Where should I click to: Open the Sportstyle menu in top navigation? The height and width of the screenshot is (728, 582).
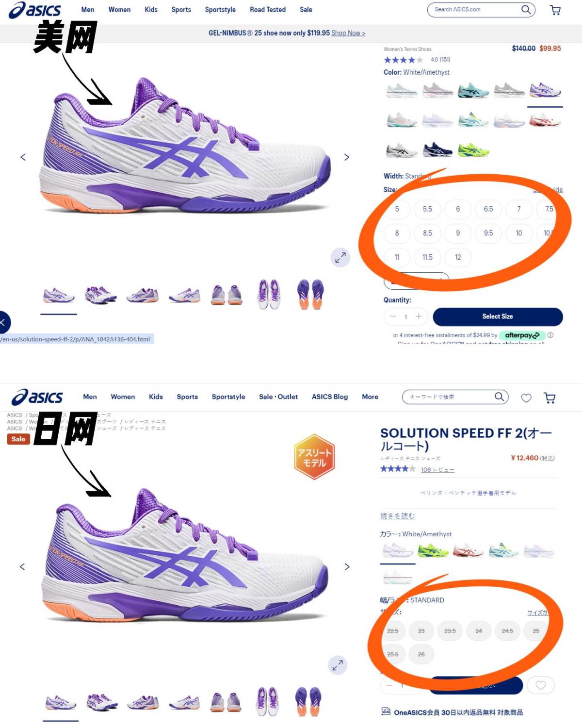click(220, 10)
